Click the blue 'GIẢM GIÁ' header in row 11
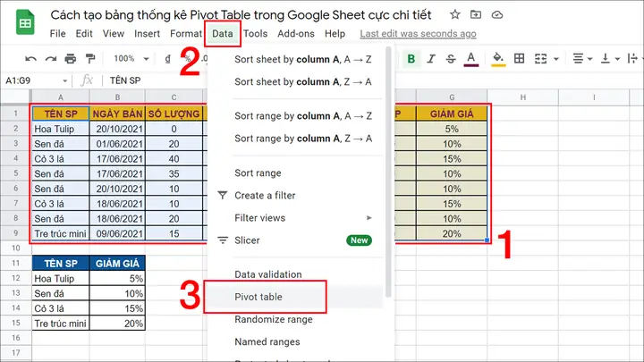The width and height of the screenshot is (644, 362). 117,263
